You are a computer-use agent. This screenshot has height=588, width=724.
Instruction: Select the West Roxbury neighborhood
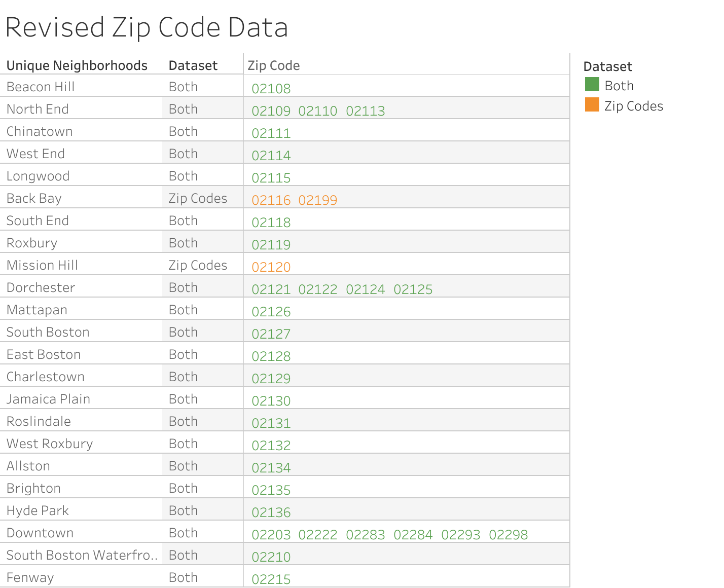50,444
